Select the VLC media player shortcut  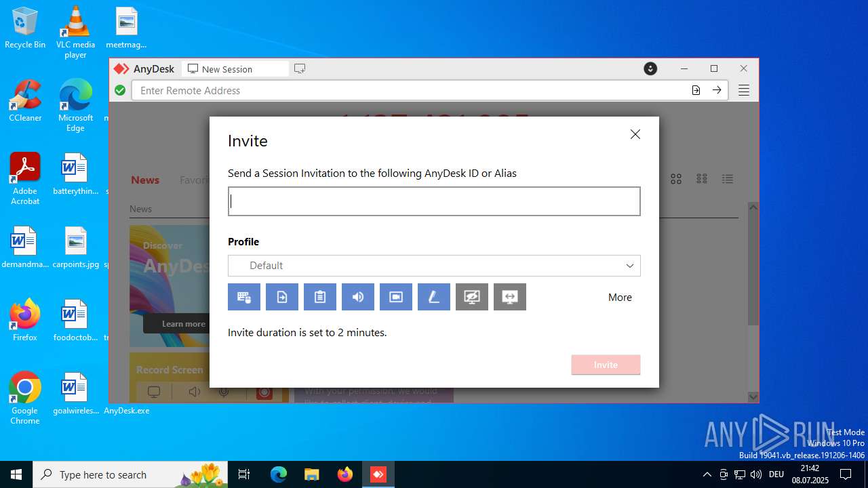[x=75, y=32]
